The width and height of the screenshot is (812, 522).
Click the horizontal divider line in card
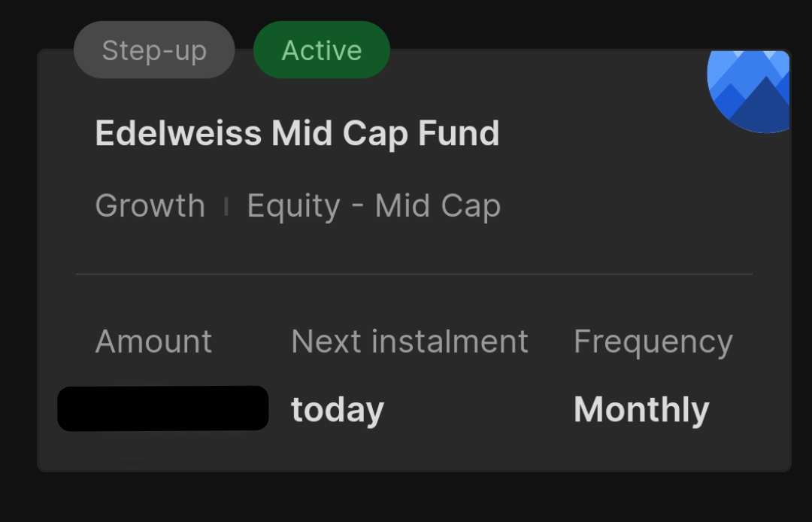click(x=414, y=275)
